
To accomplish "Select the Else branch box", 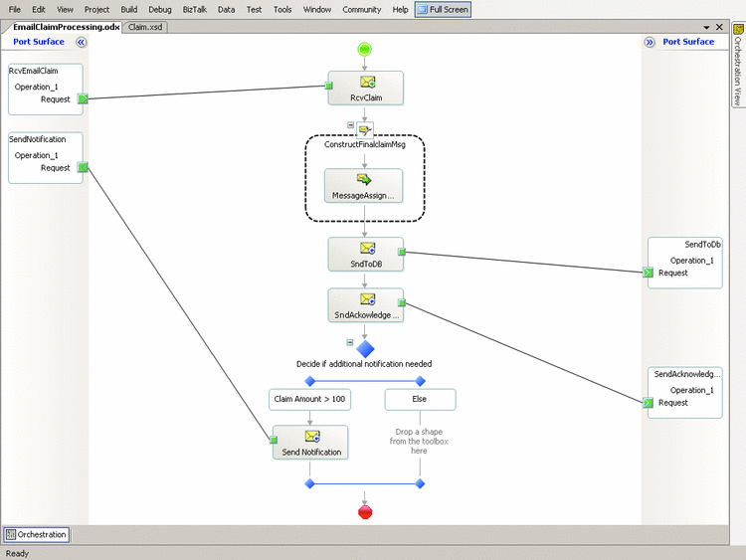I will 420,399.
